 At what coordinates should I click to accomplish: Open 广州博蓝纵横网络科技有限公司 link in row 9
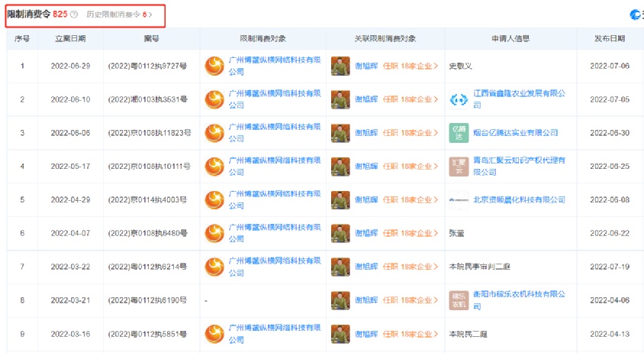click(275, 334)
